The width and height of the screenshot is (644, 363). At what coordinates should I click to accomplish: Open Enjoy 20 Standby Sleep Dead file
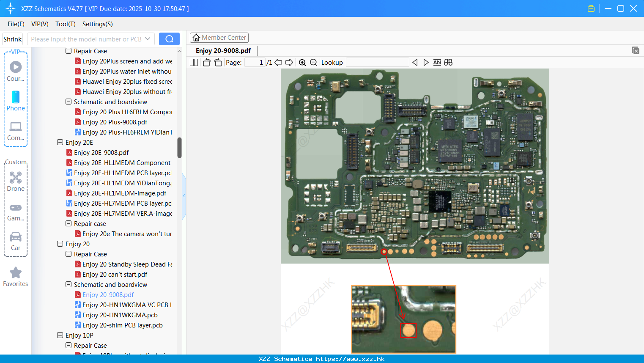127,264
